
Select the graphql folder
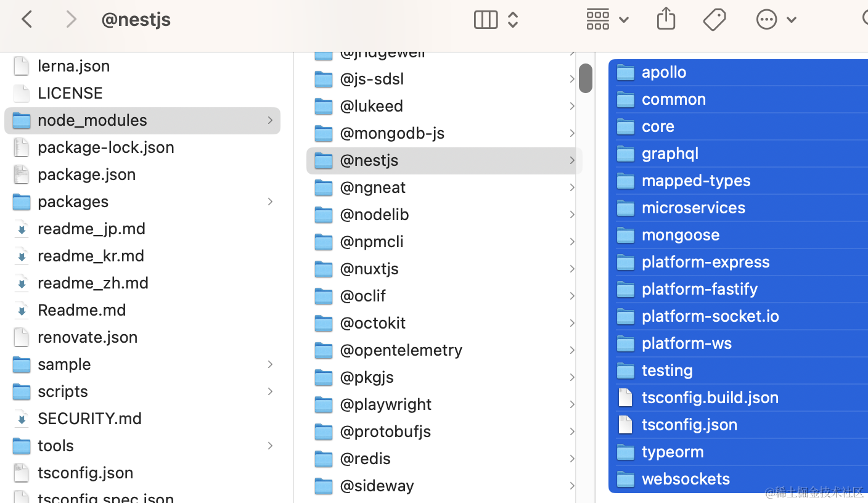[669, 153]
